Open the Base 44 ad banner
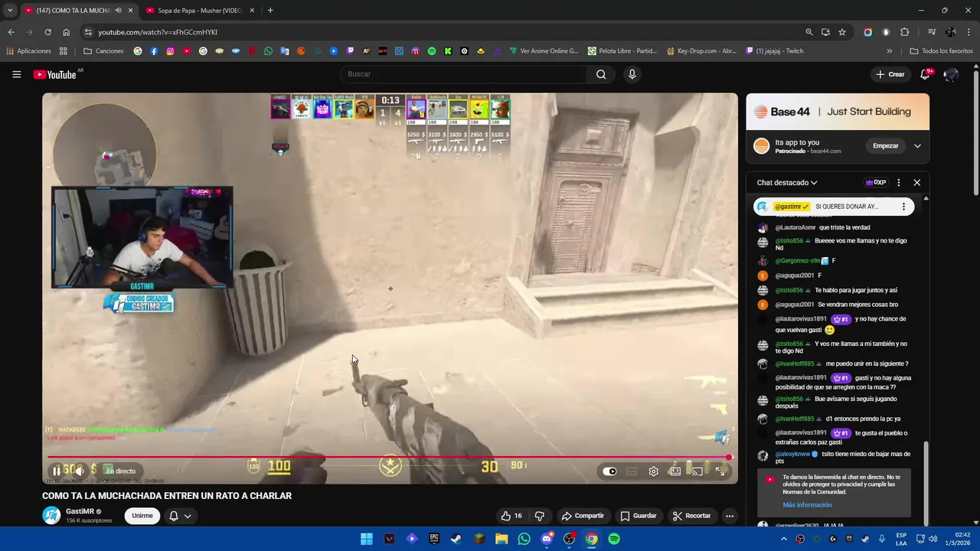The height and width of the screenshot is (551, 980). tap(838, 112)
